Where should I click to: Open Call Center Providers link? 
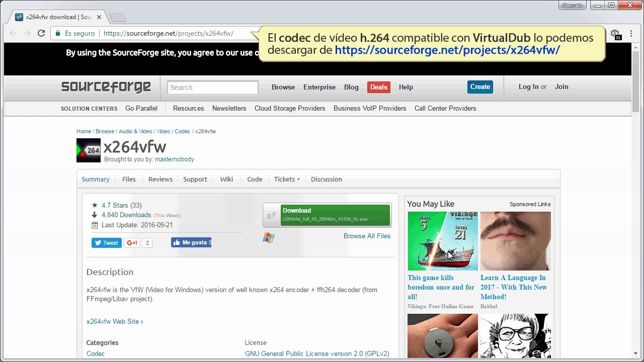coord(445,108)
